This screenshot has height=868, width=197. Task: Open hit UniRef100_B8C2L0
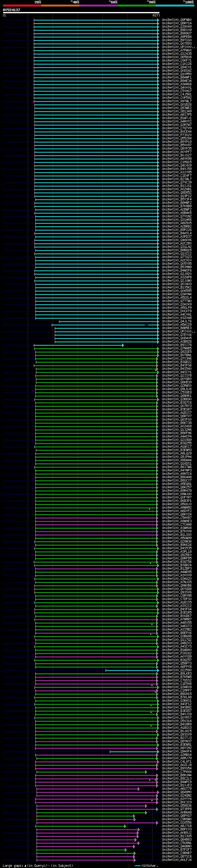tap(176, 778)
